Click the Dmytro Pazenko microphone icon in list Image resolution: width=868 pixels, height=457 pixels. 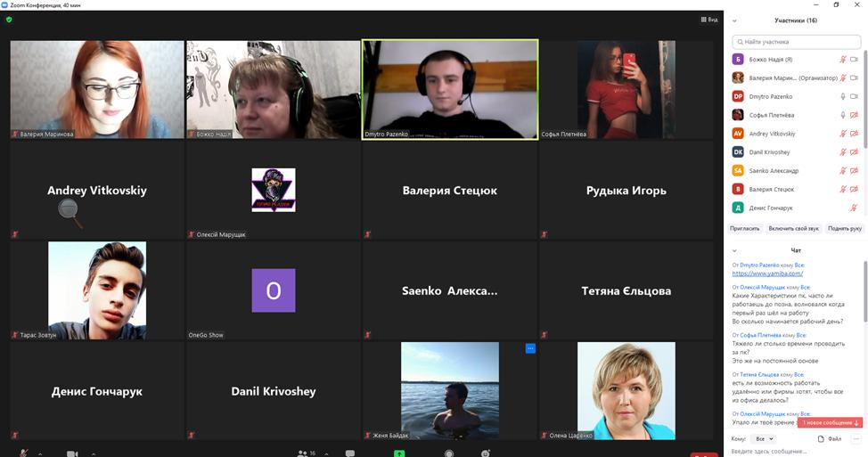[843, 96]
